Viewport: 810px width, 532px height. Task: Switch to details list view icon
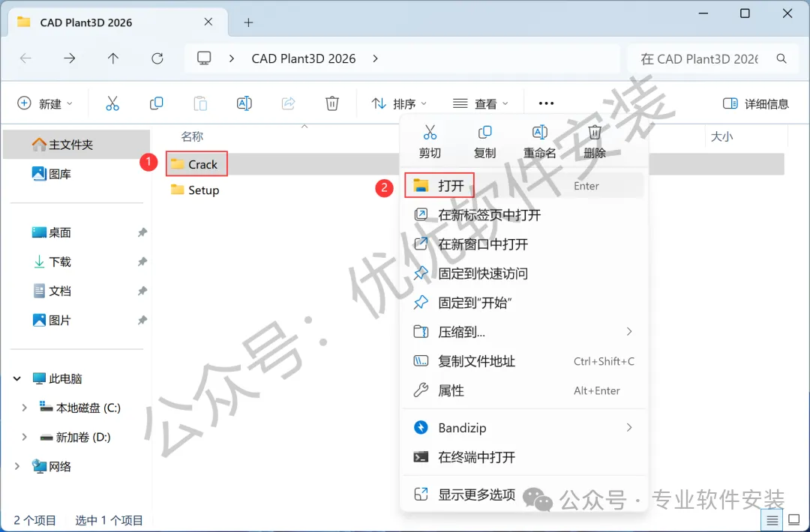tap(772, 520)
